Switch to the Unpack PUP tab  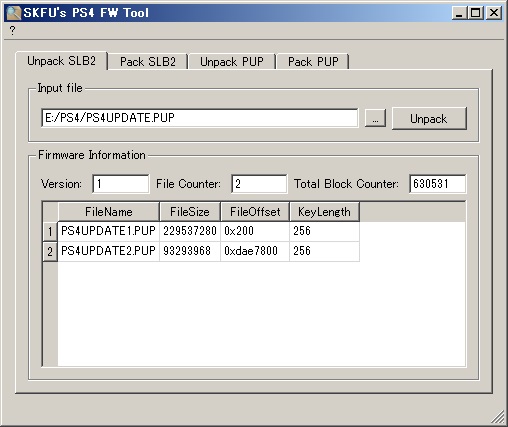point(232,62)
